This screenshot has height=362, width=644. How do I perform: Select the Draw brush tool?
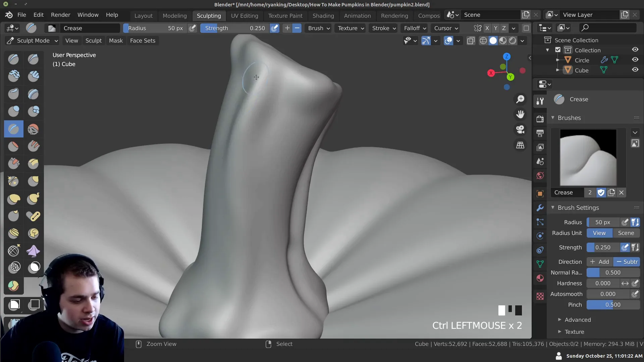coord(14,59)
